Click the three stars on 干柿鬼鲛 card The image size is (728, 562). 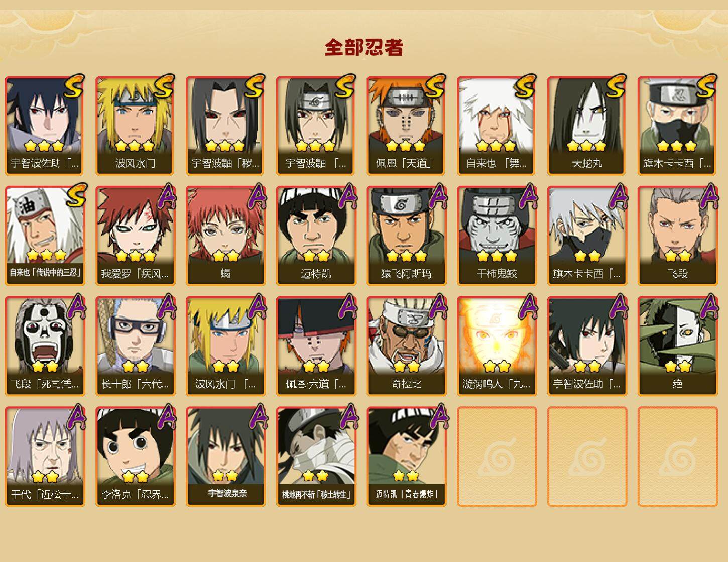click(x=497, y=256)
